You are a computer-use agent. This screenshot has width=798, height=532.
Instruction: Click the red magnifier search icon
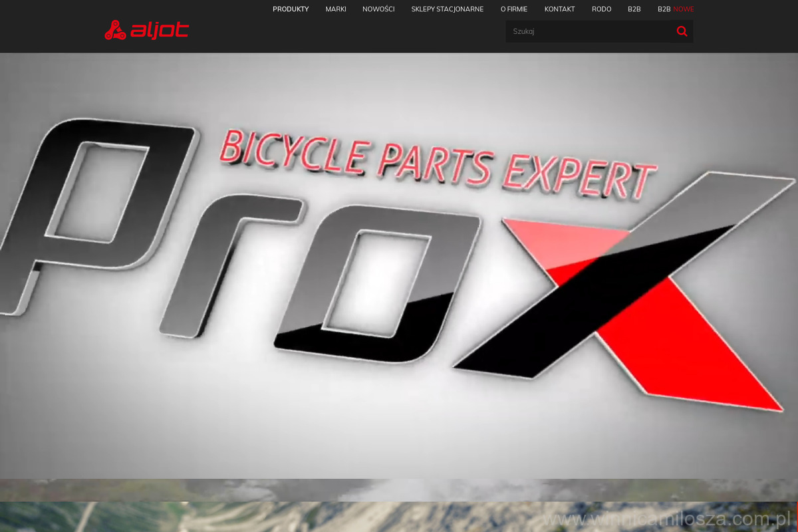[x=682, y=31]
